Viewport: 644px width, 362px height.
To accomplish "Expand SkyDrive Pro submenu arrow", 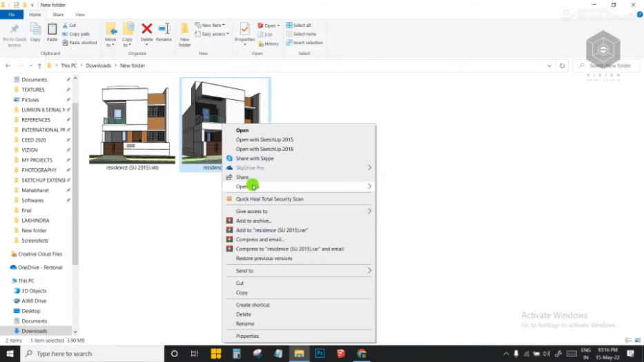I will [369, 168].
